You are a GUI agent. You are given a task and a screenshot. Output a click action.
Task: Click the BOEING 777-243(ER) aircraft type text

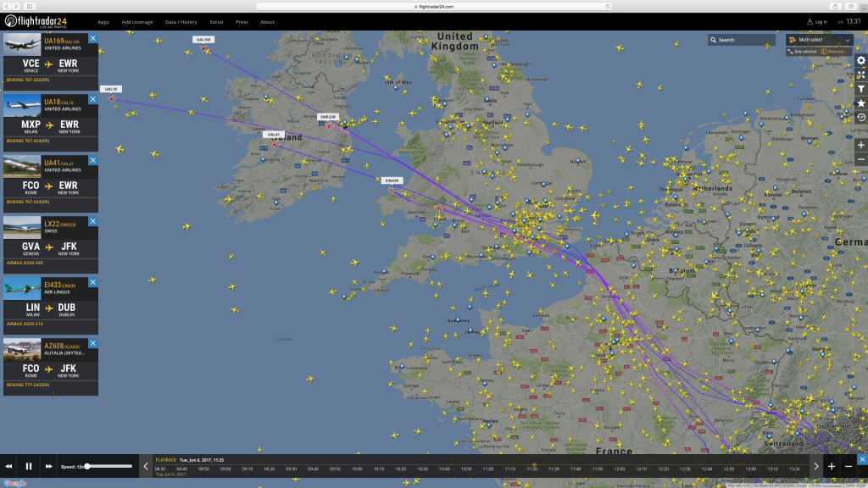(28, 385)
